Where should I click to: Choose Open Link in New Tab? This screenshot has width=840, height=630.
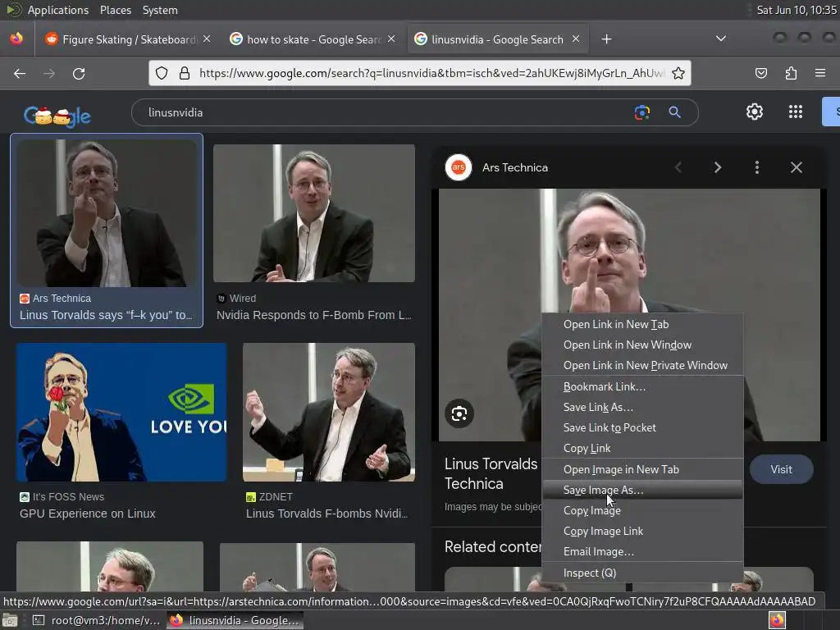pos(643,325)
